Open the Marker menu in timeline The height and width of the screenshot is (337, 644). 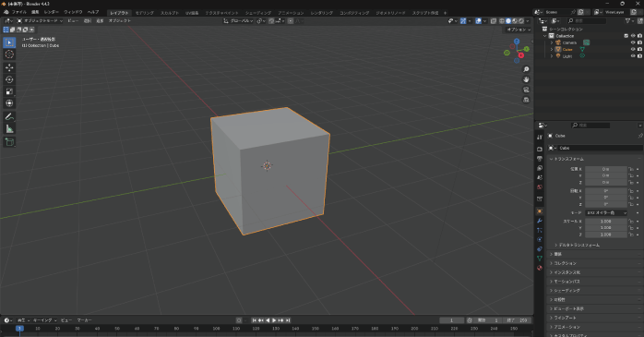84,320
